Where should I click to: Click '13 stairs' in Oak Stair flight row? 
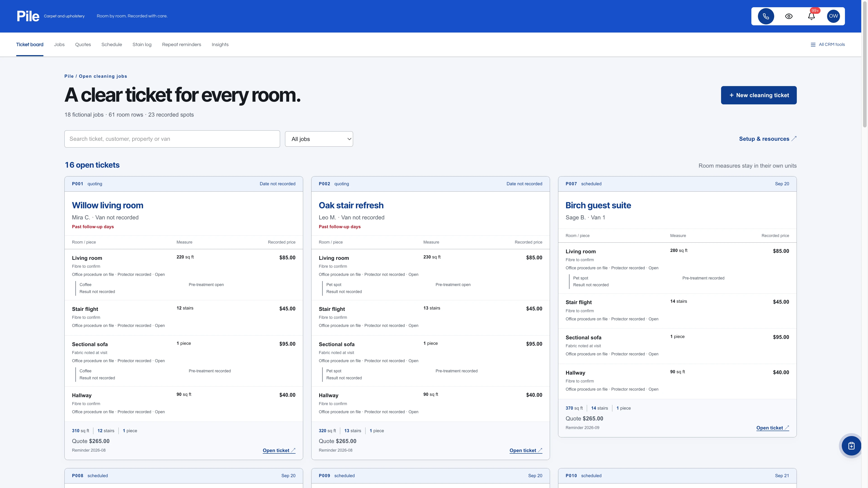click(x=432, y=308)
